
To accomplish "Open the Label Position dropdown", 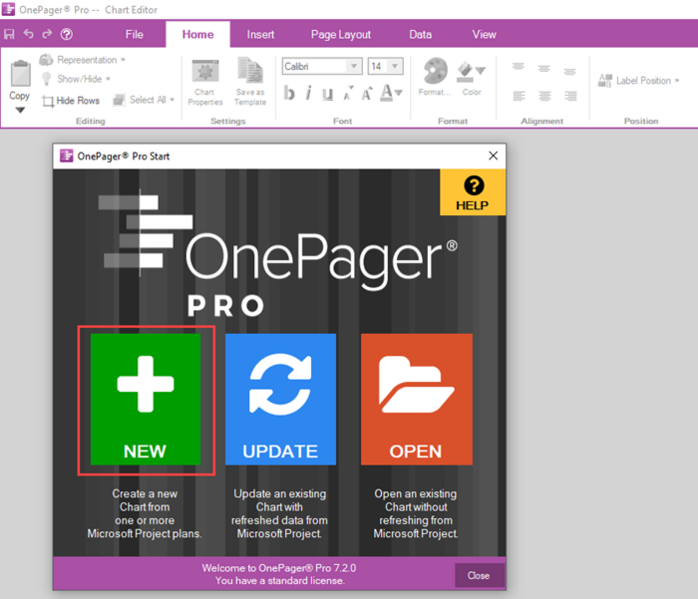I will coord(639,81).
